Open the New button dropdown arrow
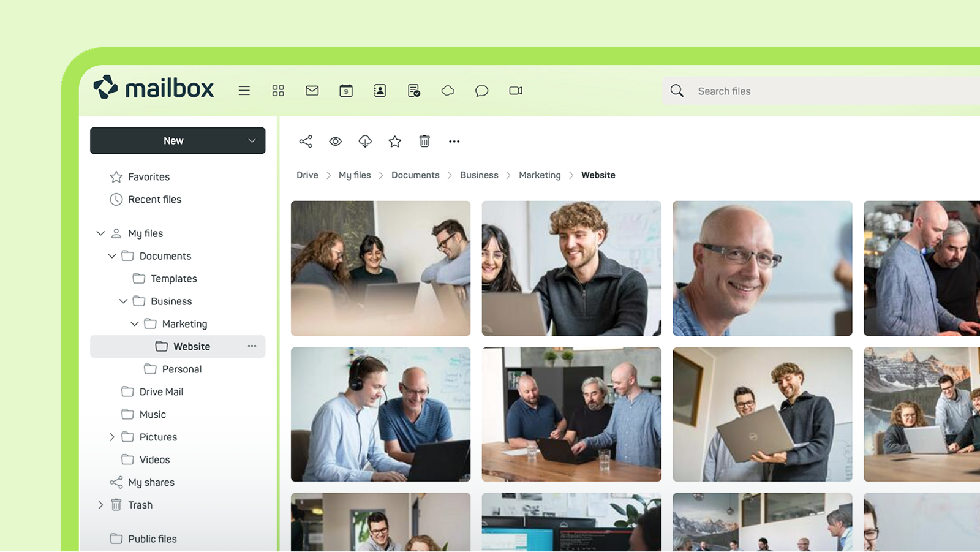980x552 pixels. [252, 140]
